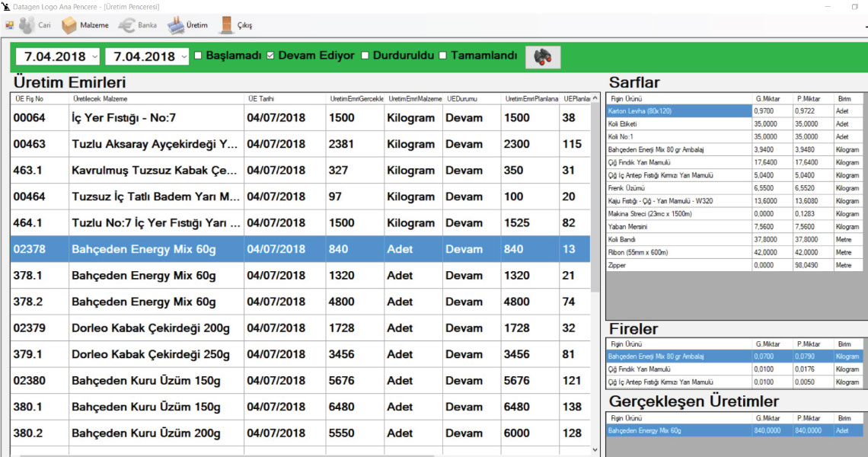Viewport: 868px width, 457px height.
Task: Select order row 00464 Tuzsuz İç Tatlı Badem
Action: [300, 197]
